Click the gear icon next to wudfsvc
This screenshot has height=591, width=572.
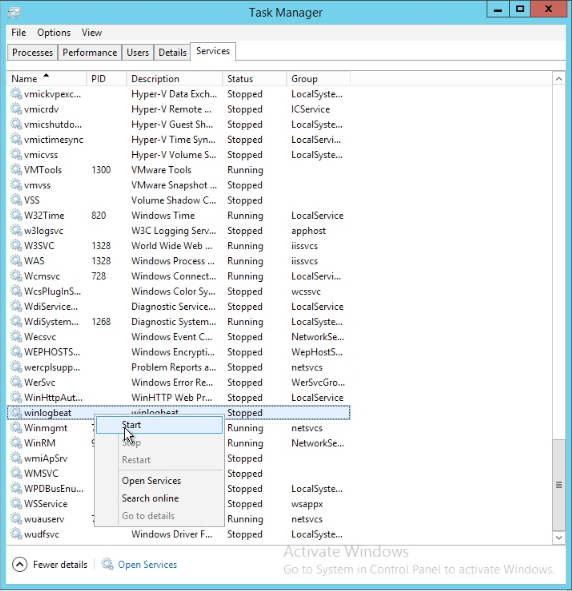pyautogui.click(x=16, y=534)
